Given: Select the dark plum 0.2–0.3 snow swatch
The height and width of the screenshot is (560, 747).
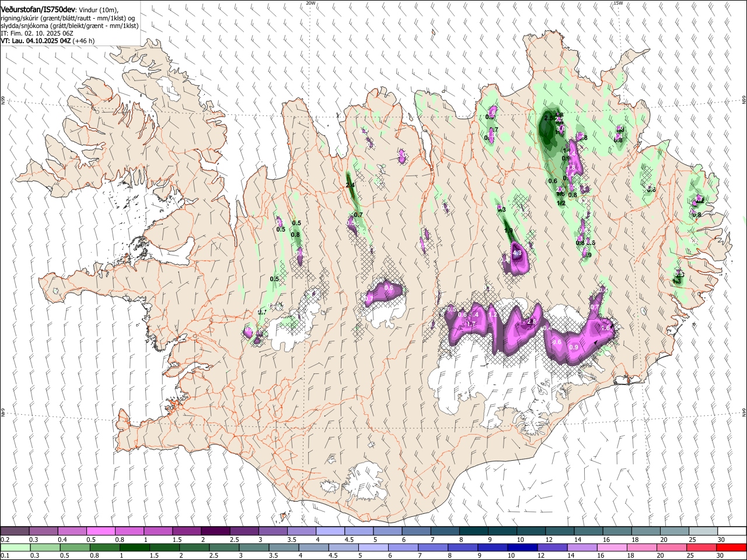Looking at the screenshot, I should [x=15, y=531].
